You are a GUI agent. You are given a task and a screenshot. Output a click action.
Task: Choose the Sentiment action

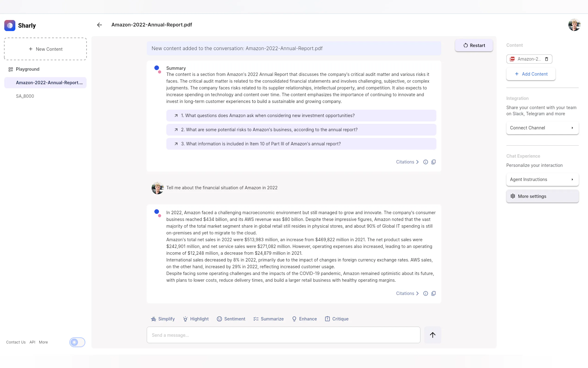(231, 319)
